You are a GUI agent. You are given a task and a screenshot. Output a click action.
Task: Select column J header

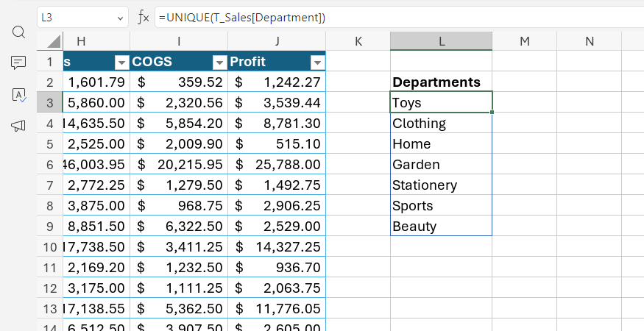tap(277, 41)
